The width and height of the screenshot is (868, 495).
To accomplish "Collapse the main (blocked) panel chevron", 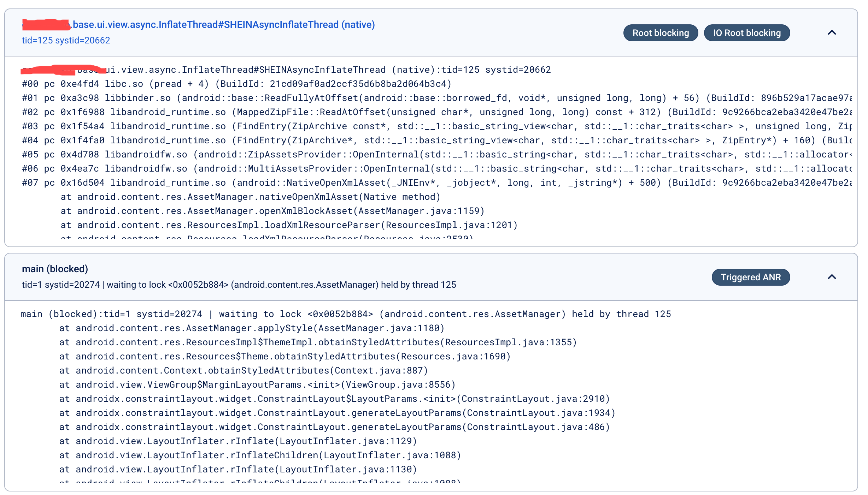I will [832, 277].
